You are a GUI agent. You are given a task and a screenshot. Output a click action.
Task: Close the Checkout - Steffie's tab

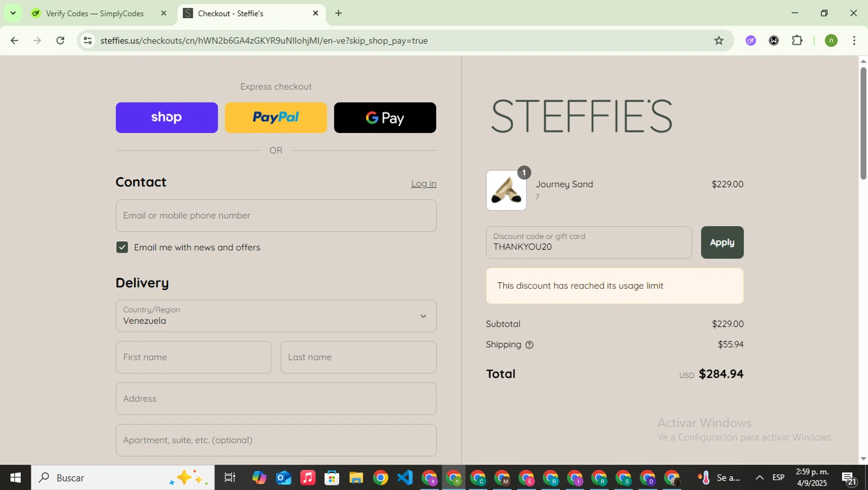[x=315, y=13]
